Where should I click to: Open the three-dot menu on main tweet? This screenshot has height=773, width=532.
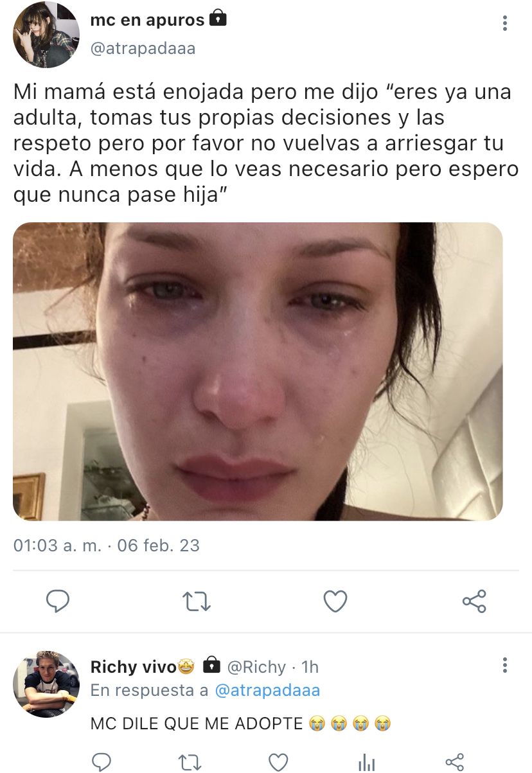point(505,23)
